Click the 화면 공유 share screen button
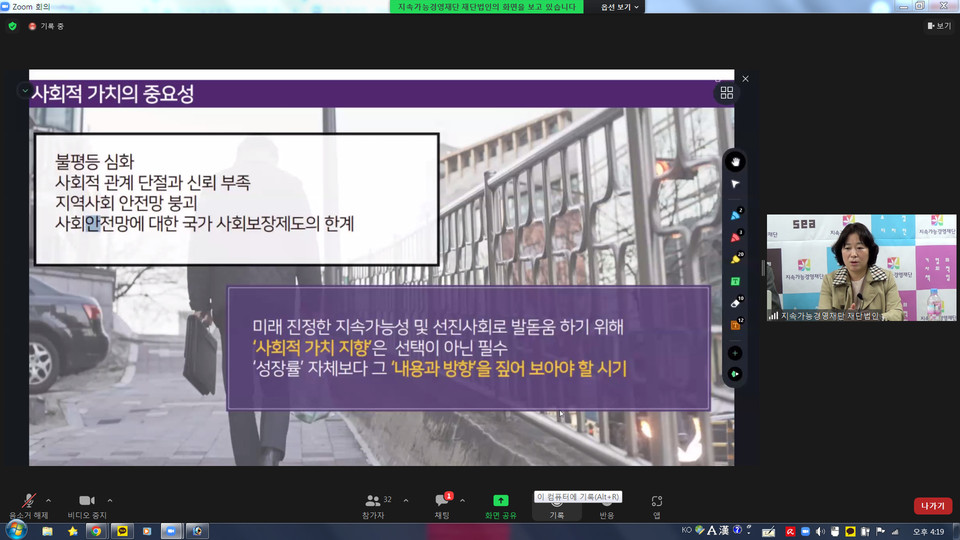Viewport: 960px width, 540px height. point(500,503)
